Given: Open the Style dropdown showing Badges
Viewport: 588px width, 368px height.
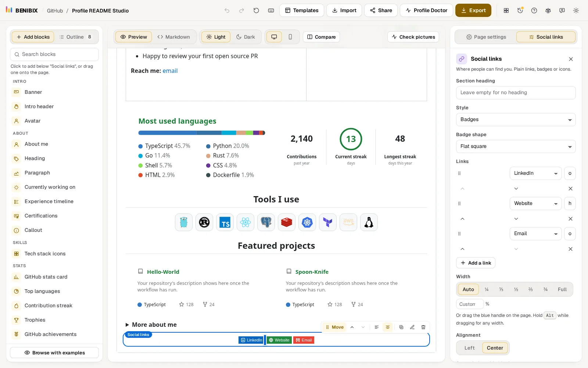Looking at the screenshot, I should tap(516, 120).
